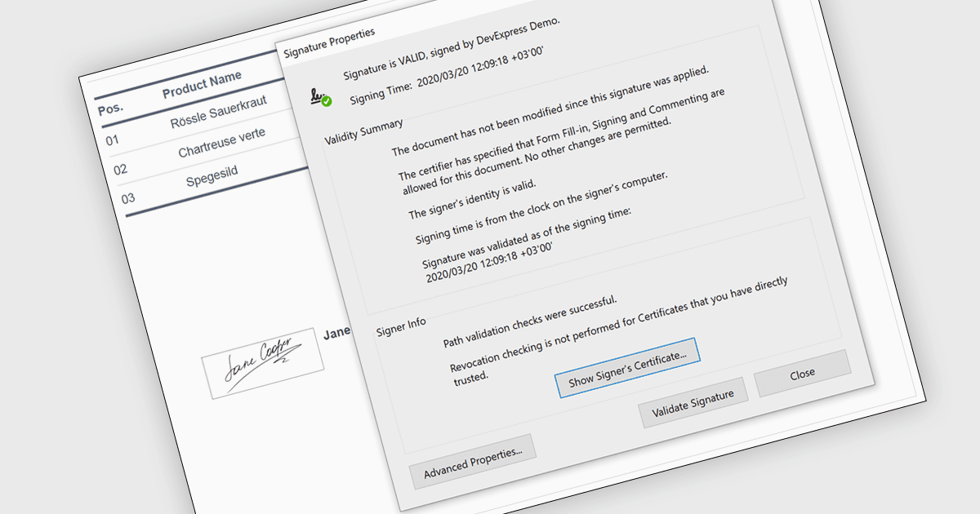The image size is (980, 514).
Task: Click the Pos. column header
Action: [x=110, y=109]
